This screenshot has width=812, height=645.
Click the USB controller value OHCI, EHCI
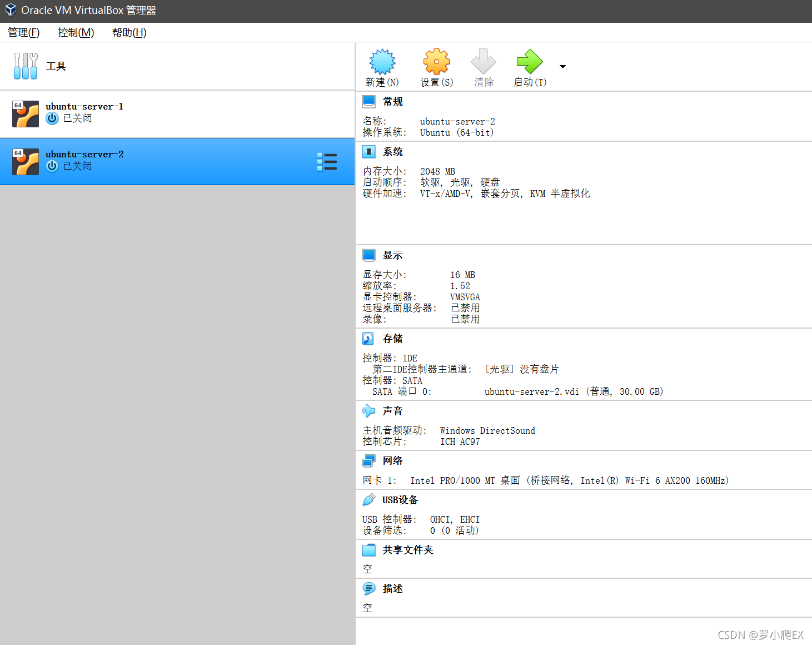tap(455, 520)
